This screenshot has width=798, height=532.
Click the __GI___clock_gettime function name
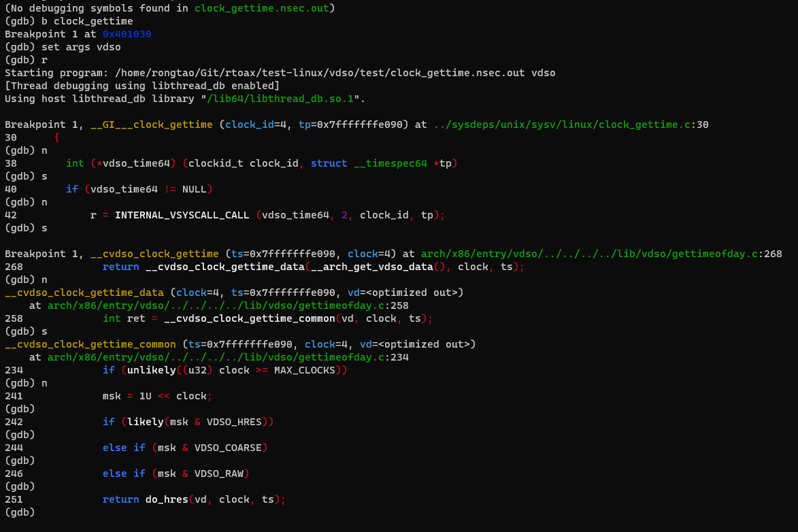pyautogui.click(x=151, y=124)
